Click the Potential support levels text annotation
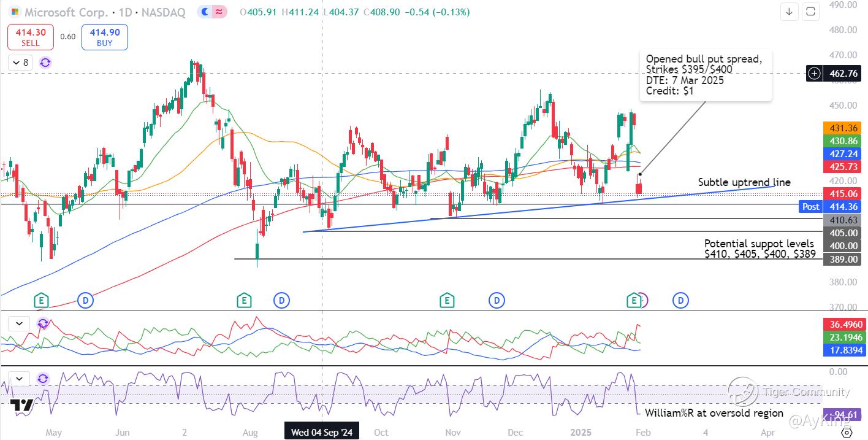 [x=761, y=249]
